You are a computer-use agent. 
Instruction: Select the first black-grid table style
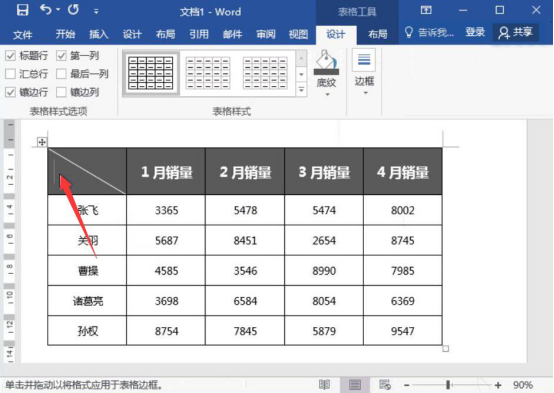[151, 73]
